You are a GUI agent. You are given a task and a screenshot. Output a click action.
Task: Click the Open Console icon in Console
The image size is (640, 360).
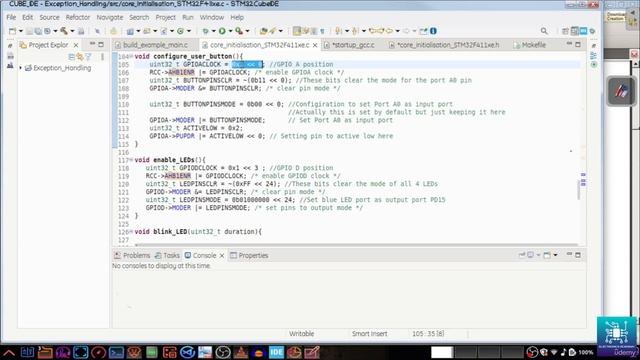click(547, 255)
